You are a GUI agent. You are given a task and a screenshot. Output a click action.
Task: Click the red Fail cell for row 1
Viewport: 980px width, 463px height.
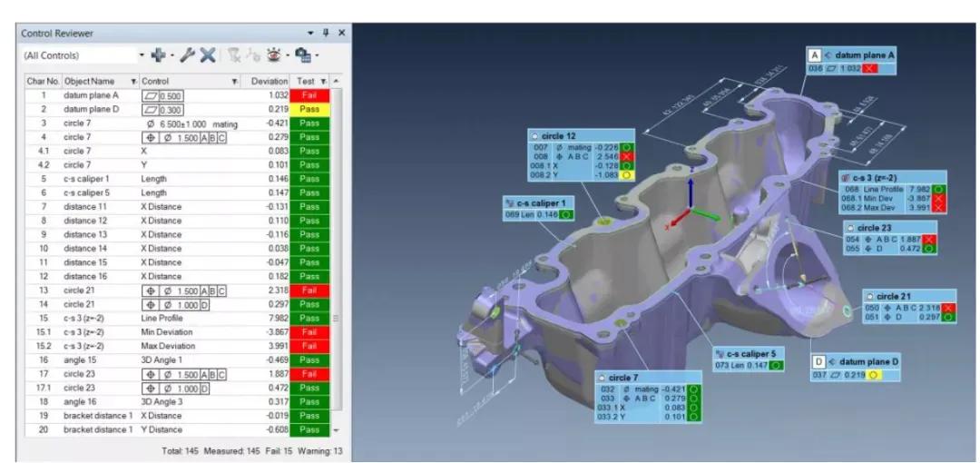(x=309, y=95)
